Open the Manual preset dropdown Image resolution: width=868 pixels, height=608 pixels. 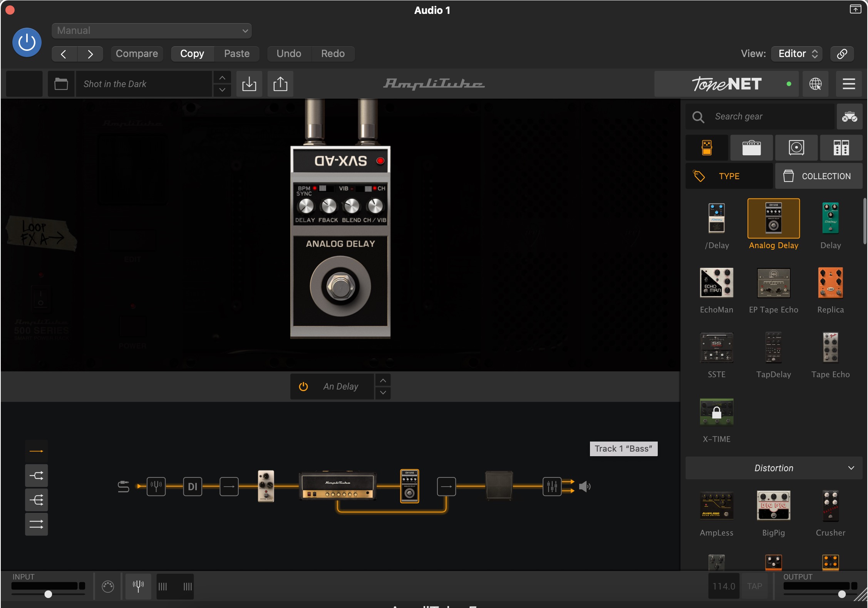click(151, 31)
